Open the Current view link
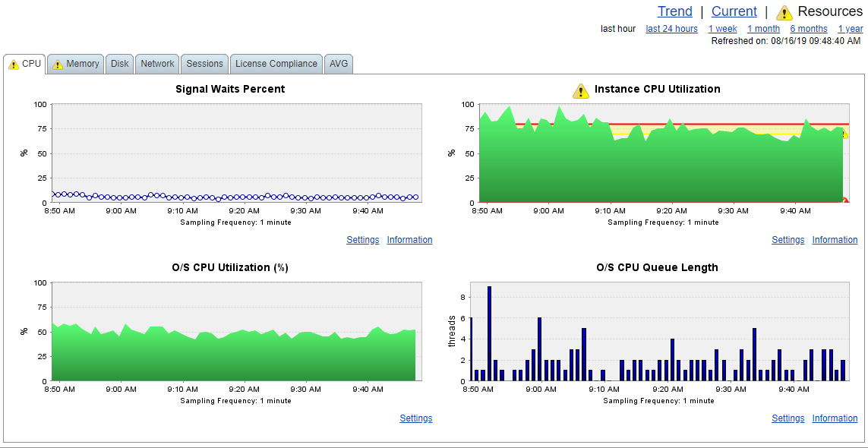This screenshot has height=448, width=868. [x=734, y=11]
